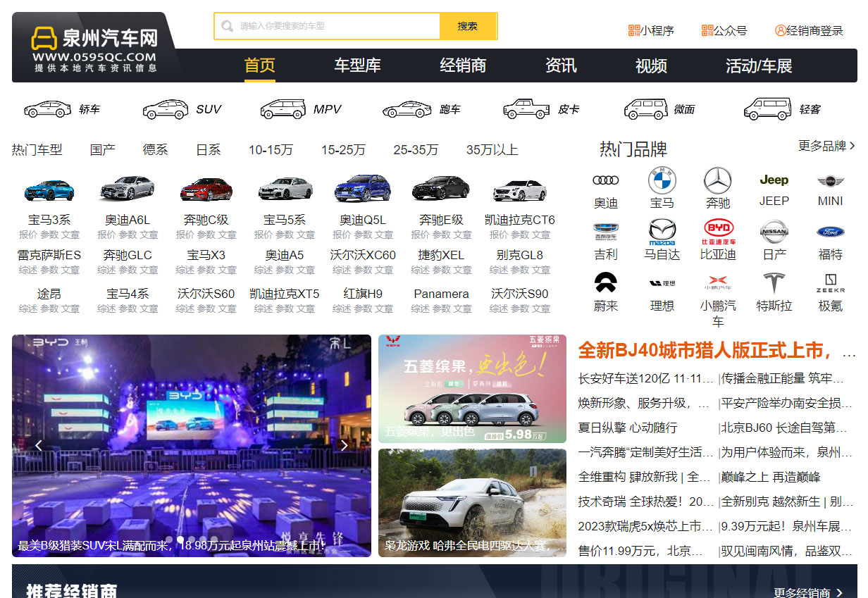Open the 公众号 official account QR icon

point(707,30)
